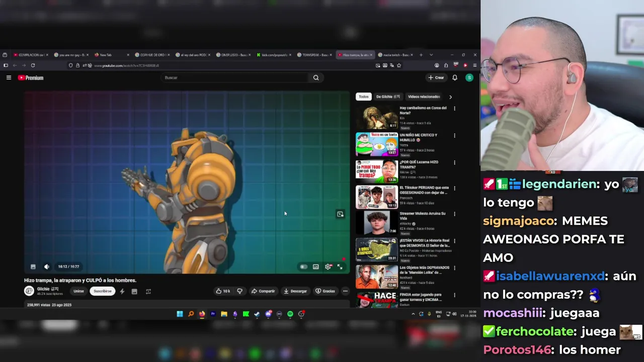
Task: Select the De Glichie filter chip
Action: point(388,97)
